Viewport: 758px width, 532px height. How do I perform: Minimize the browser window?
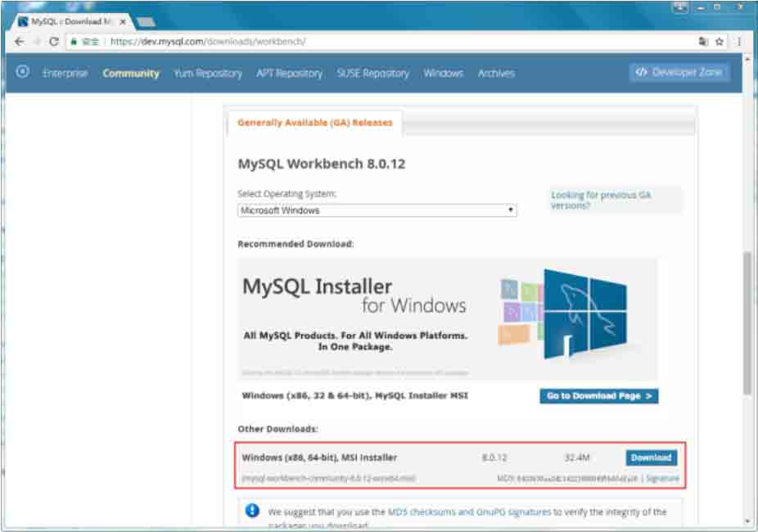702,7
